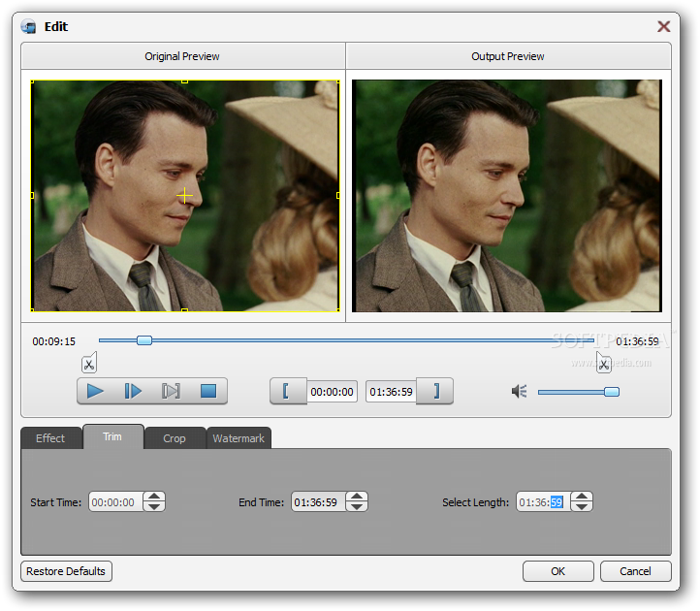This screenshot has height=611, width=700.
Task: Click the volume slider handle
Action: 612,392
